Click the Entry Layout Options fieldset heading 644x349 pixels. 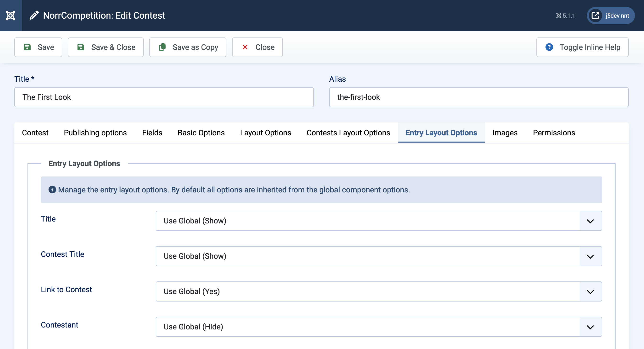[x=84, y=164]
